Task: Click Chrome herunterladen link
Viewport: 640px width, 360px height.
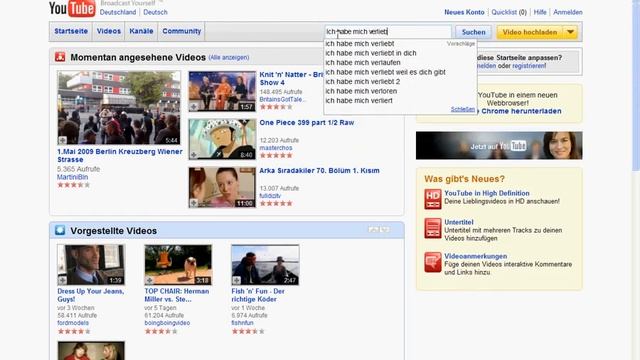Action: 521,111
